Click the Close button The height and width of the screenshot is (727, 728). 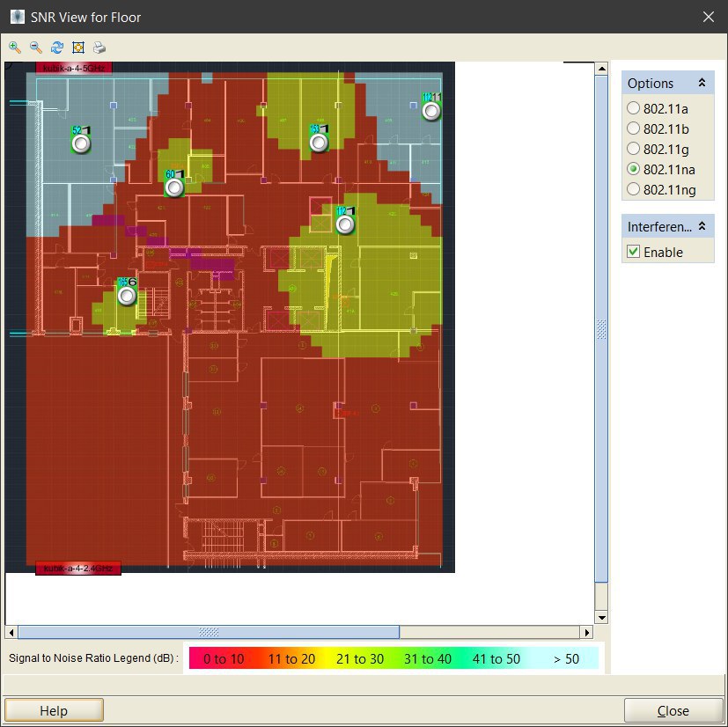tap(673, 711)
